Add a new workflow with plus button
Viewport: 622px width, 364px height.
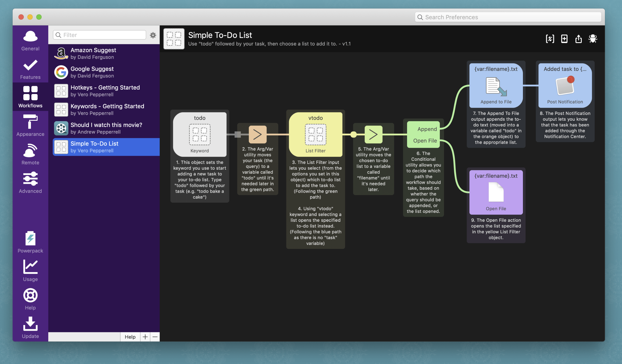145,337
